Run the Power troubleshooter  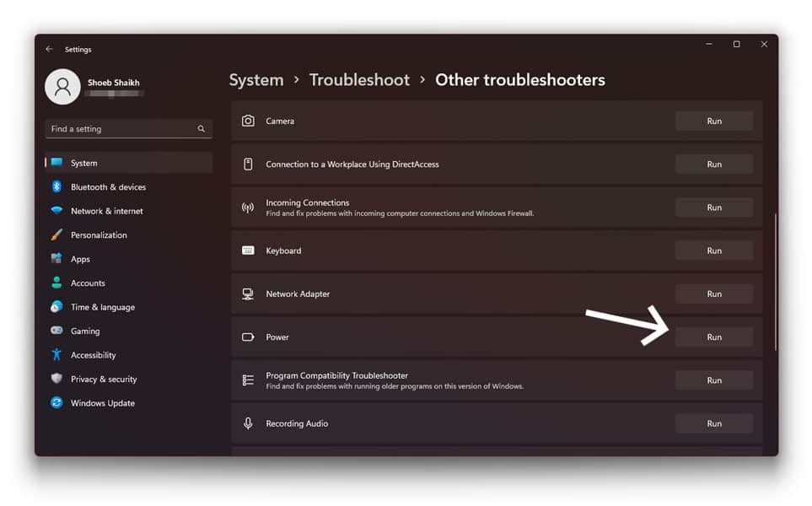pyautogui.click(x=714, y=337)
